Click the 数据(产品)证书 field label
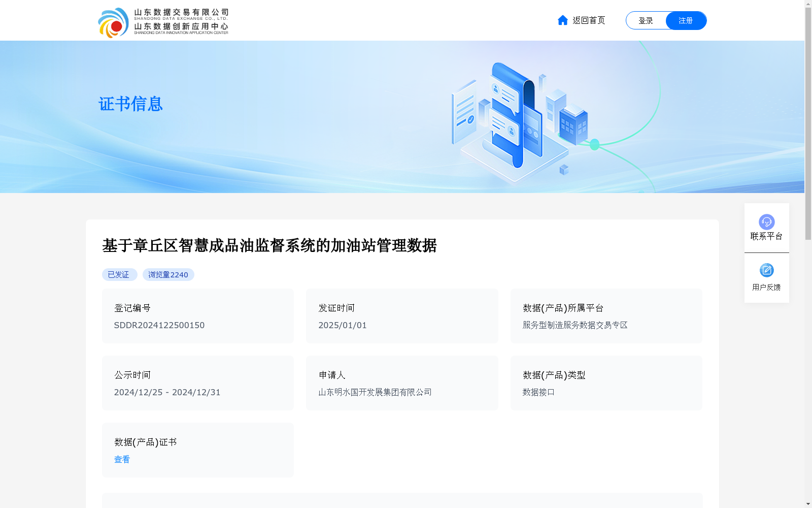The height and width of the screenshot is (508, 812). click(x=145, y=442)
